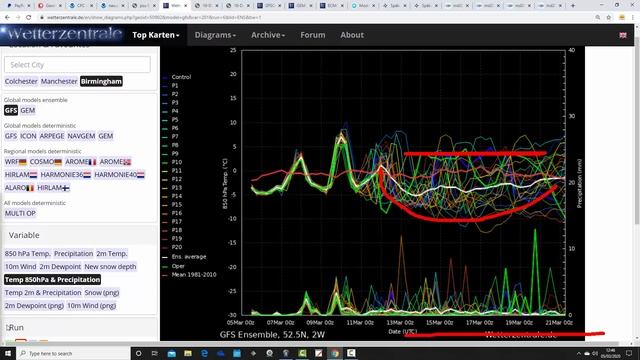
Task: Open the Windows Start menu
Action: pos(8,353)
